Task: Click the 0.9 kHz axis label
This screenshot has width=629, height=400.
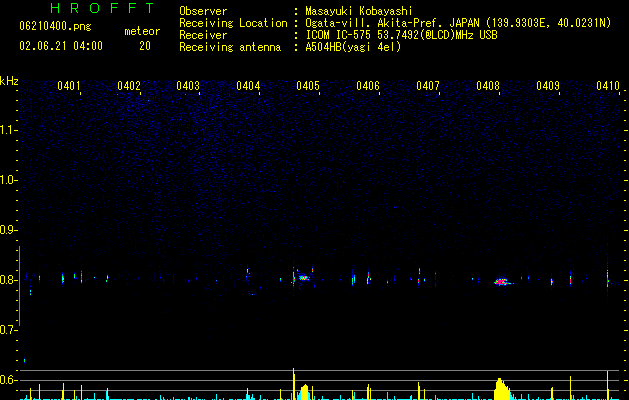Action: point(8,230)
